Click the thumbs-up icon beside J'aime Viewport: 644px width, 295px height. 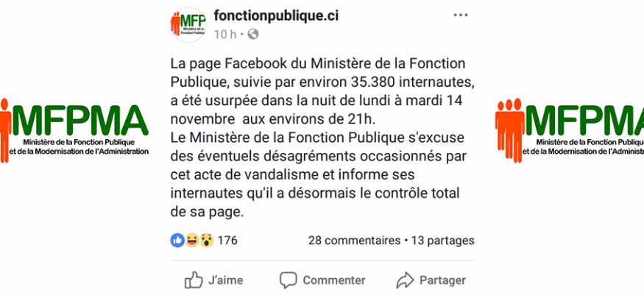click(x=194, y=280)
